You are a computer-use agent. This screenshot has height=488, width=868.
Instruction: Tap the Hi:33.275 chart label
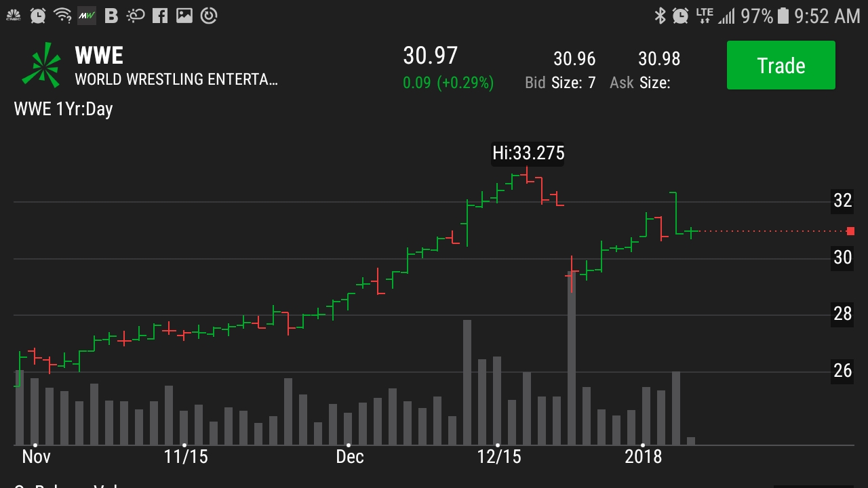pyautogui.click(x=528, y=153)
